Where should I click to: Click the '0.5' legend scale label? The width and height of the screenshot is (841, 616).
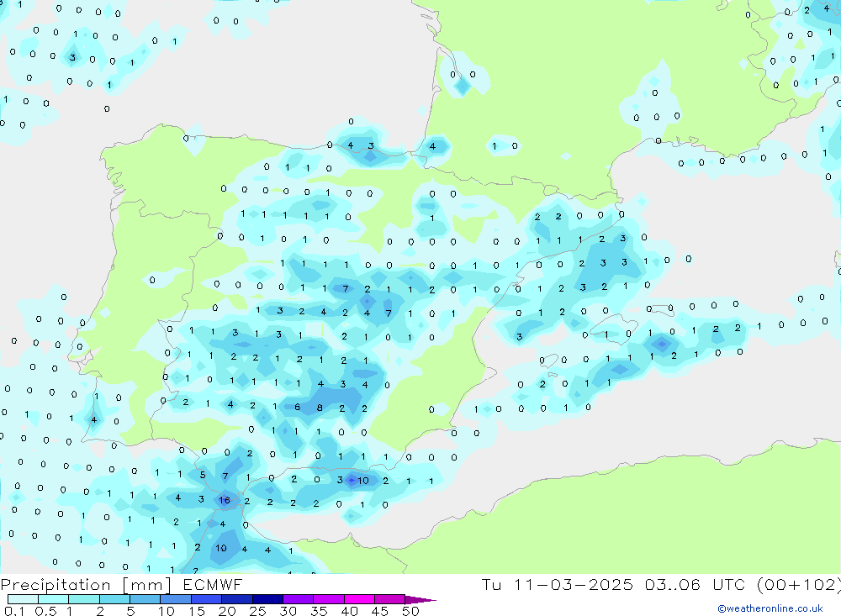point(45,611)
